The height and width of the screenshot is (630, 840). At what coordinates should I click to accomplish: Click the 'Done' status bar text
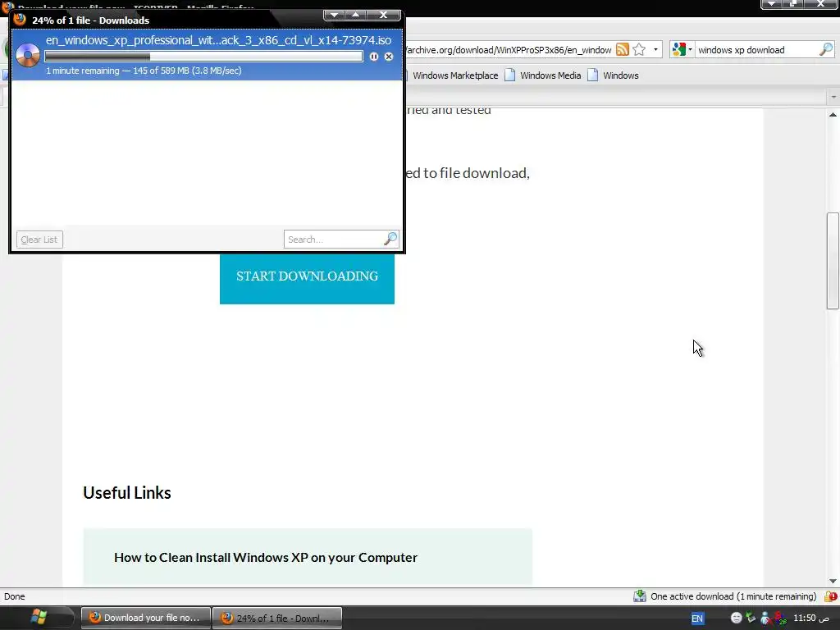coord(15,596)
